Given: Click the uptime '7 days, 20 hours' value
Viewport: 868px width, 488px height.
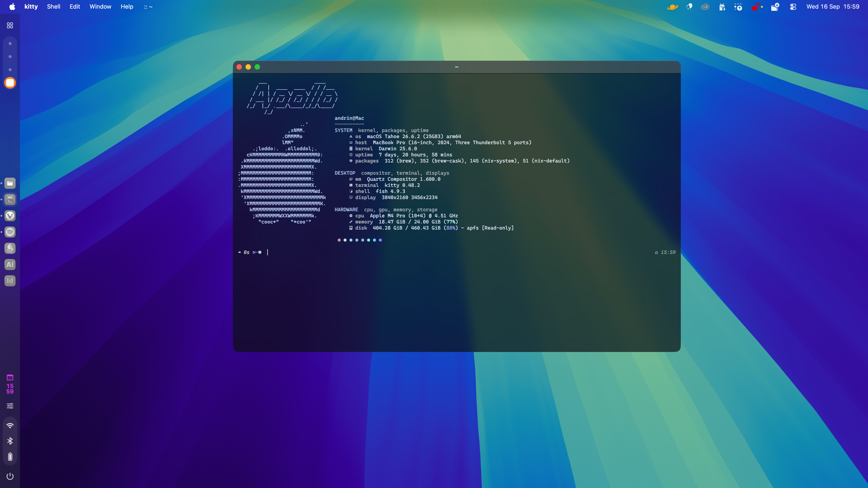Looking at the screenshot, I should [415, 155].
